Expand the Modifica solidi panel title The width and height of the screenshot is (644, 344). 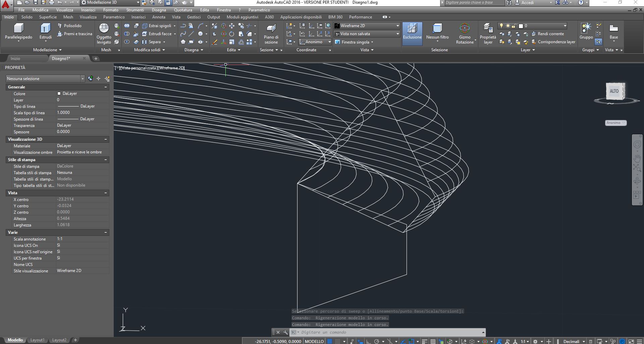click(x=150, y=50)
